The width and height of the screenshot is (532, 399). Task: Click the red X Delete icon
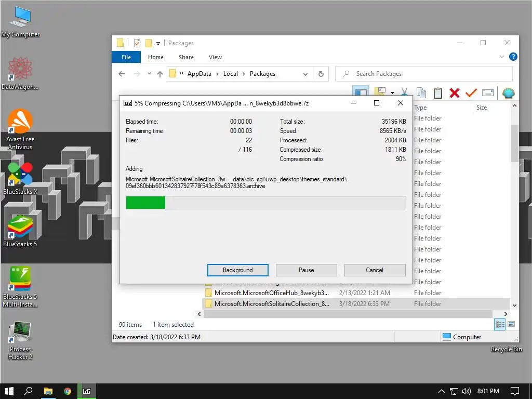tap(455, 92)
